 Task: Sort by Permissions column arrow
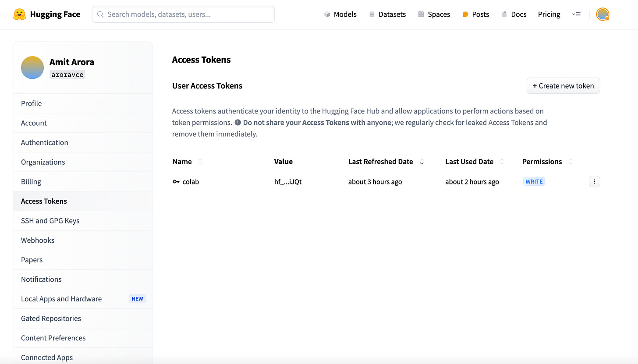pyautogui.click(x=570, y=162)
